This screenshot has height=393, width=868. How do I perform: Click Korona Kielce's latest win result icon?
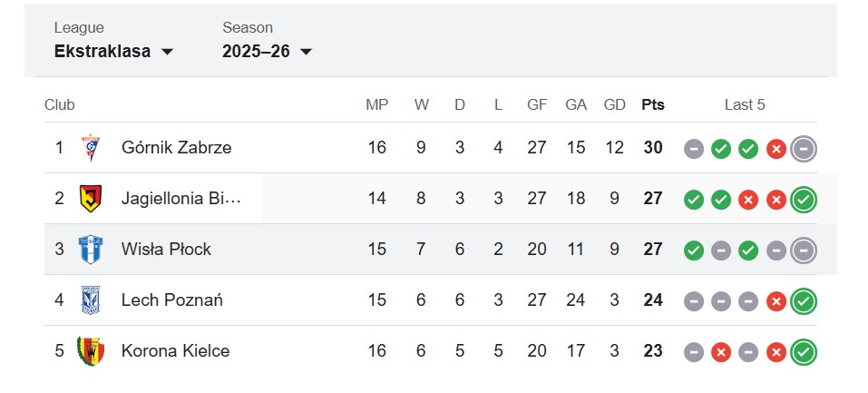(x=804, y=351)
